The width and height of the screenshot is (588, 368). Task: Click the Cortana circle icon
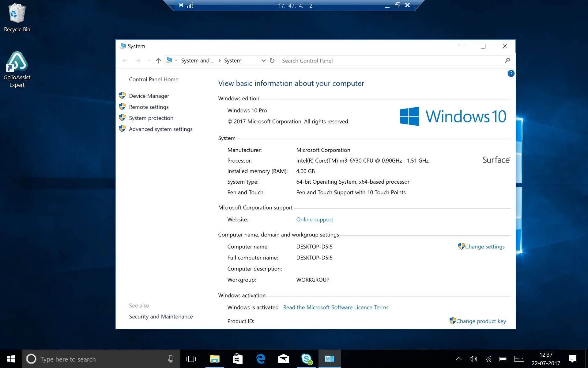pos(31,359)
